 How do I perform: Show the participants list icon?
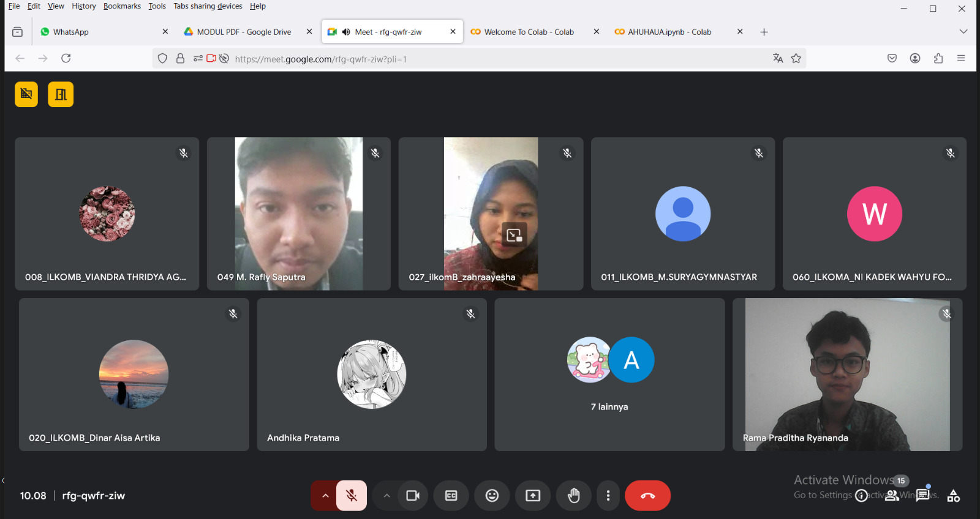click(x=892, y=495)
